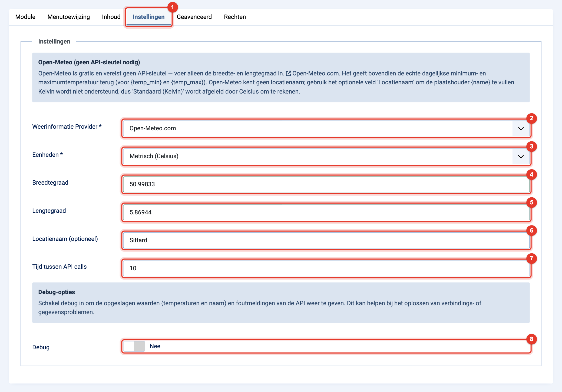Screen dimensions: 562x392
Task: Click the Lengtegraad label
Action: 49,211
